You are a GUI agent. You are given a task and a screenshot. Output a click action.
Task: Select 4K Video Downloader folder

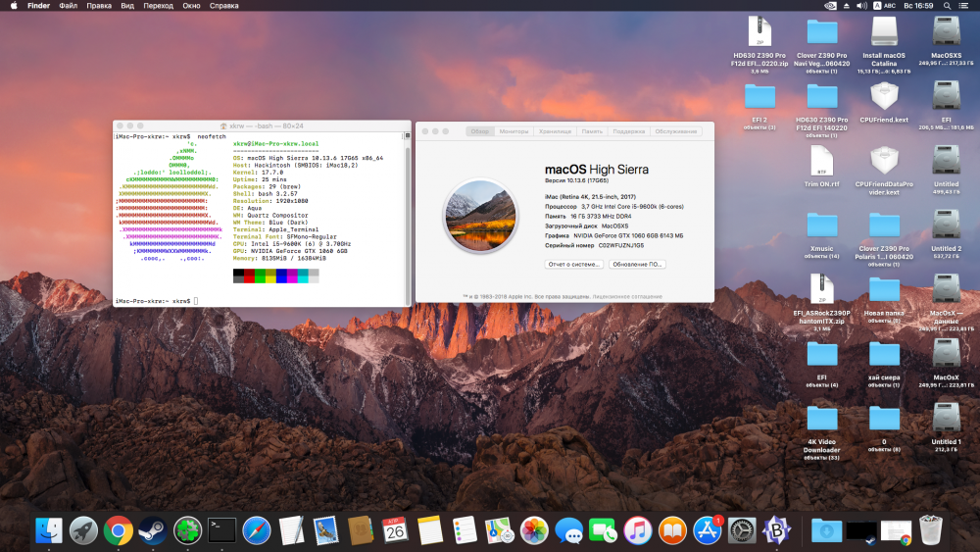(821, 419)
